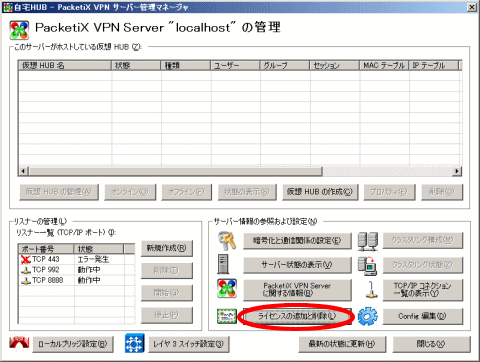Click the ユーザー column header
The width and height of the screenshot is (480, 362).
[235, 65]
